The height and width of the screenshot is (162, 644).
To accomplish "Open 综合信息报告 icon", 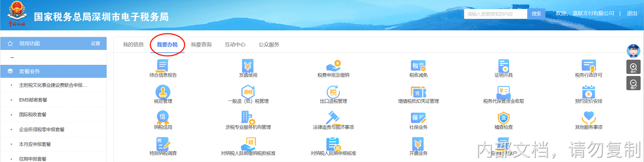I will click(163, 65).
